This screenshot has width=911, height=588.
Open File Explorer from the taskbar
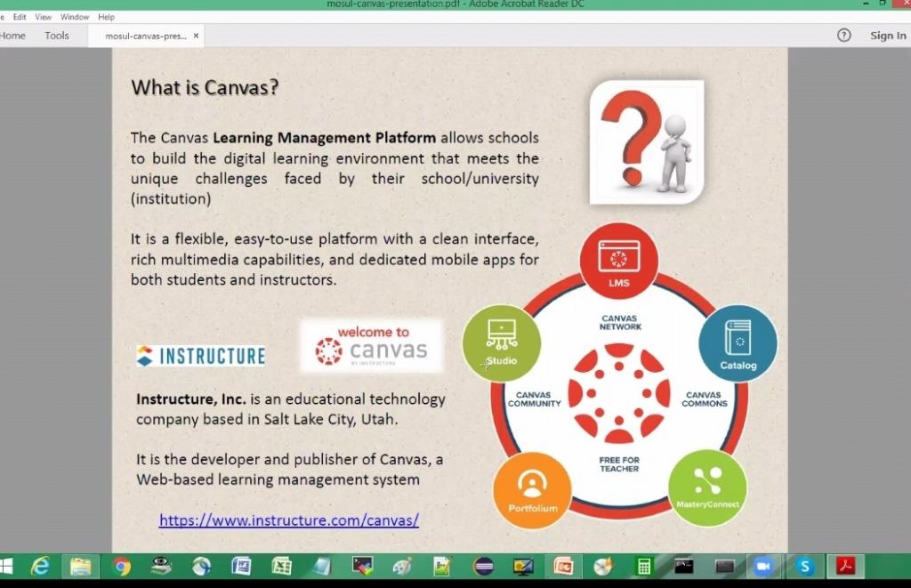[80, 566]
